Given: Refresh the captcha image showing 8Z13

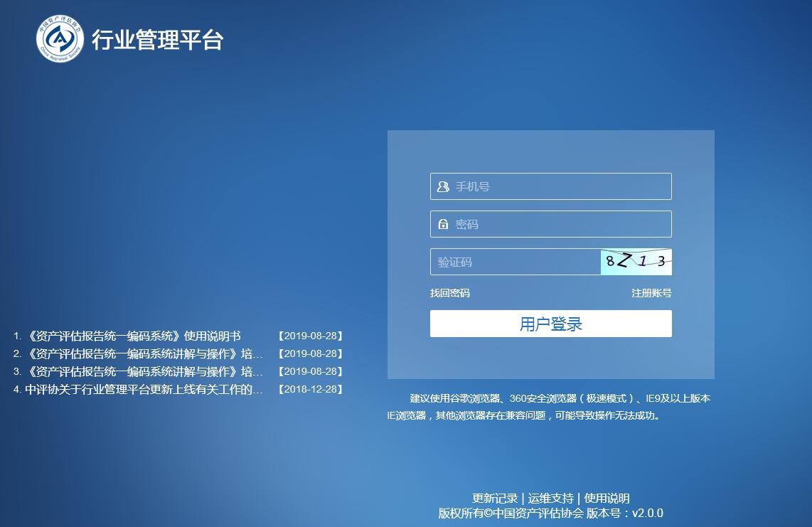Looking at the screenshot, I should [x=636, y=262].
